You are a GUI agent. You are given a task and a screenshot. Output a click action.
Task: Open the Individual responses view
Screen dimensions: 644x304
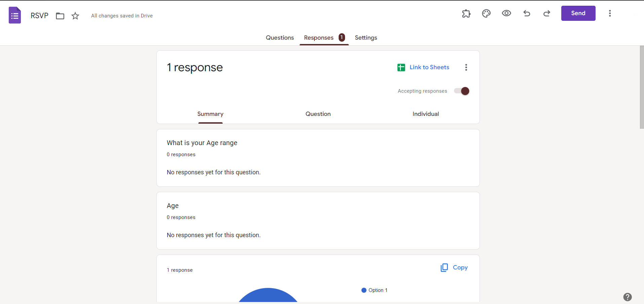pyautogui.click(x=426, y=114)
